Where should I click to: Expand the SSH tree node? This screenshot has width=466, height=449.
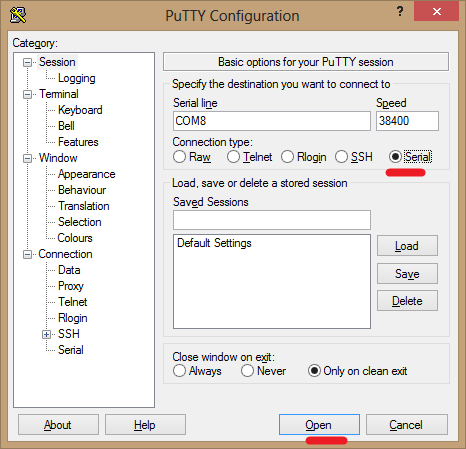point(46,334)
